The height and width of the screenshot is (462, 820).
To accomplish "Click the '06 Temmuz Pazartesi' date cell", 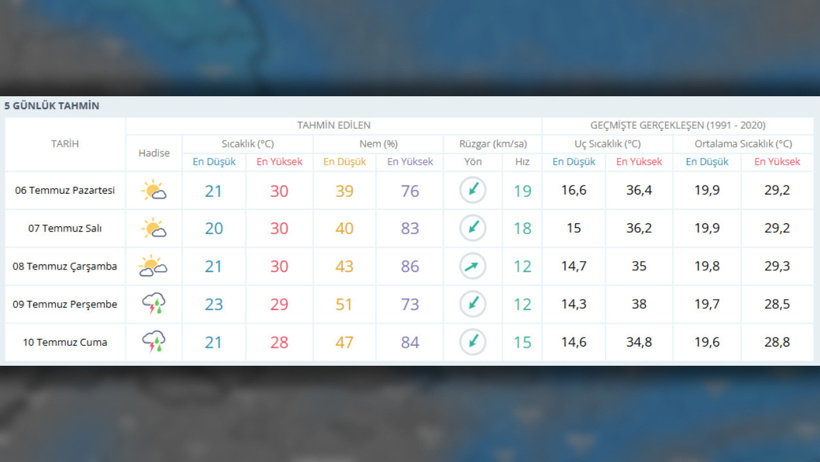I will (65, 190).
